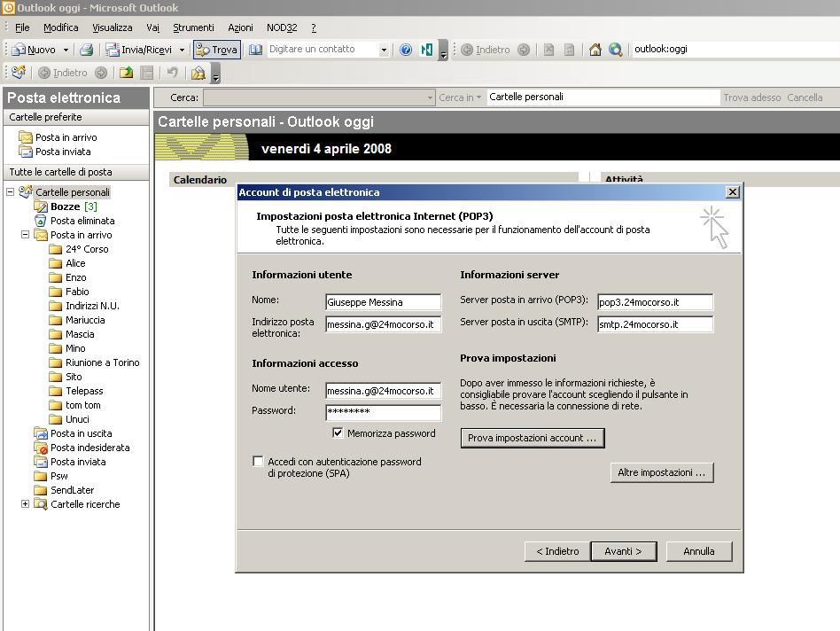Click the printer icon in toolbar

pos(86,50)
